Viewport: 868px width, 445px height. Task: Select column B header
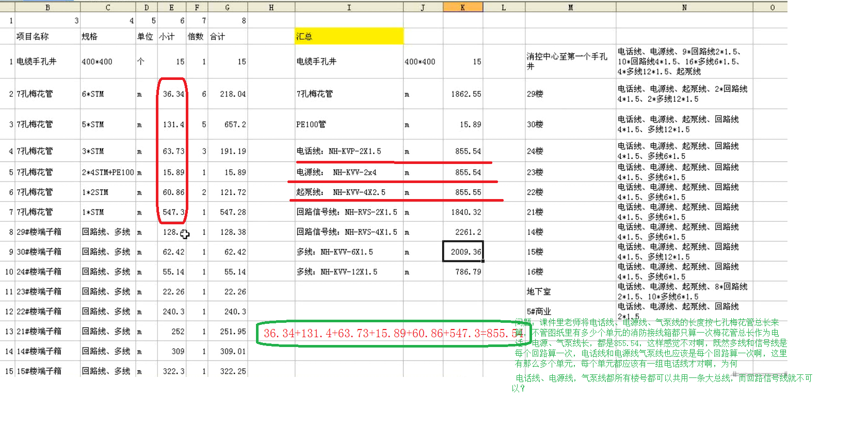47,7
